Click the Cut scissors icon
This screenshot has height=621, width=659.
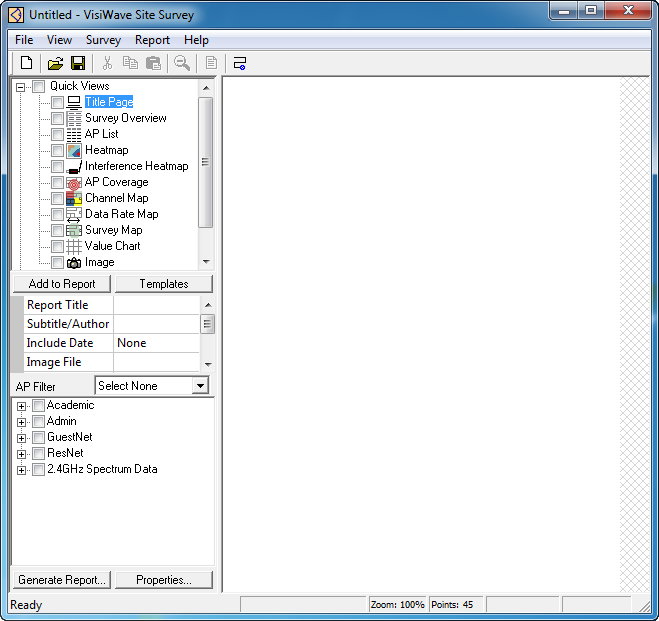(x=107, y=63)
